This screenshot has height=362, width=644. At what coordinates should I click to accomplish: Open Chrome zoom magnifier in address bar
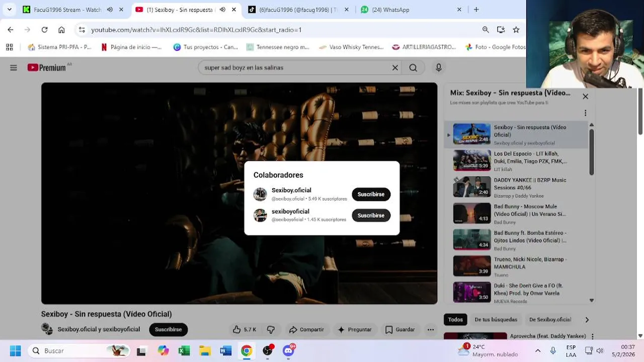coord(486,30)
